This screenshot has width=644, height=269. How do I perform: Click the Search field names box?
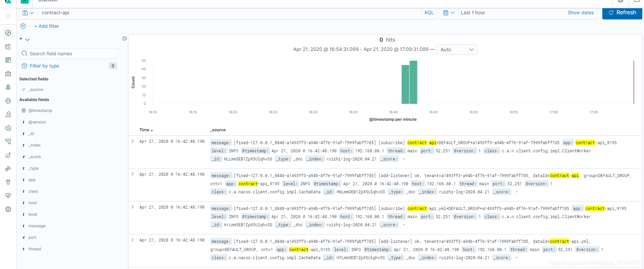tap(69, 54)
